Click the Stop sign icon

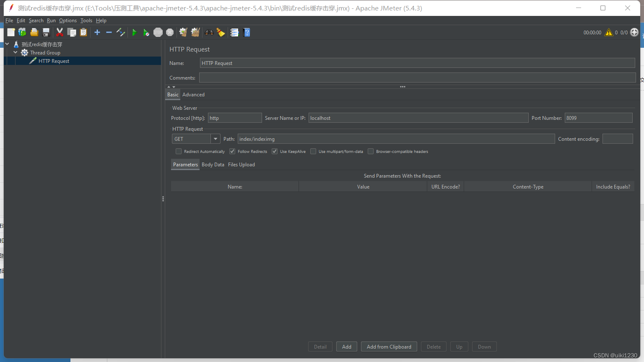(x=158, y=32)
